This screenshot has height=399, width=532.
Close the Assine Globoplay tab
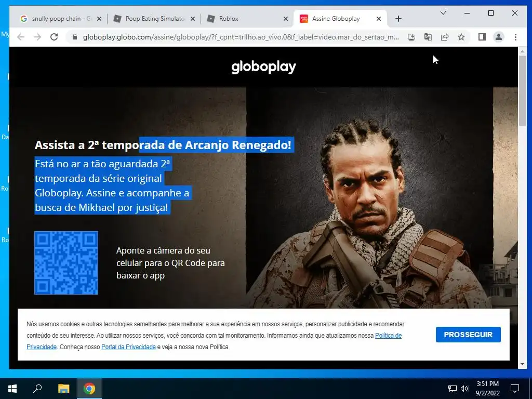pos(379,19)
